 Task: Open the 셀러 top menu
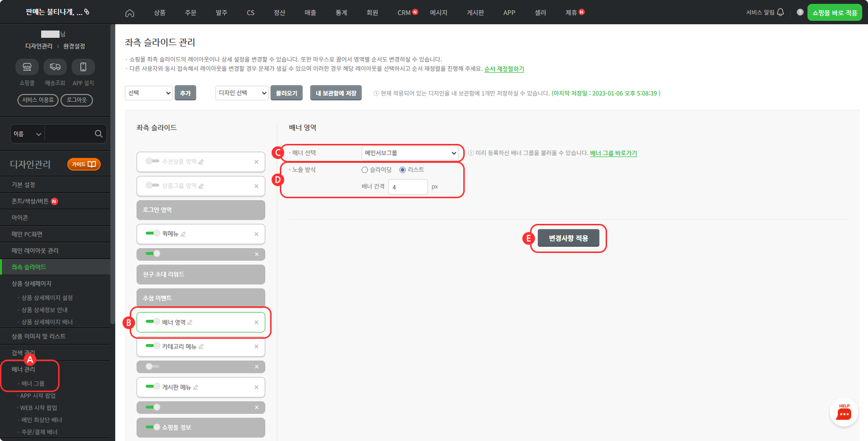(540, 13)
